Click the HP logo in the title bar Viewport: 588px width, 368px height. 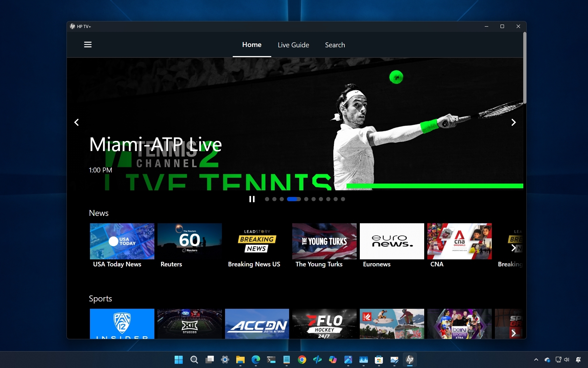[72, 26]
